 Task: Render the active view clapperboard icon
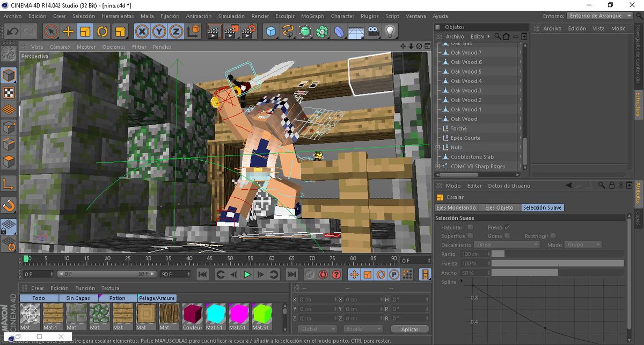click(214, 31)
